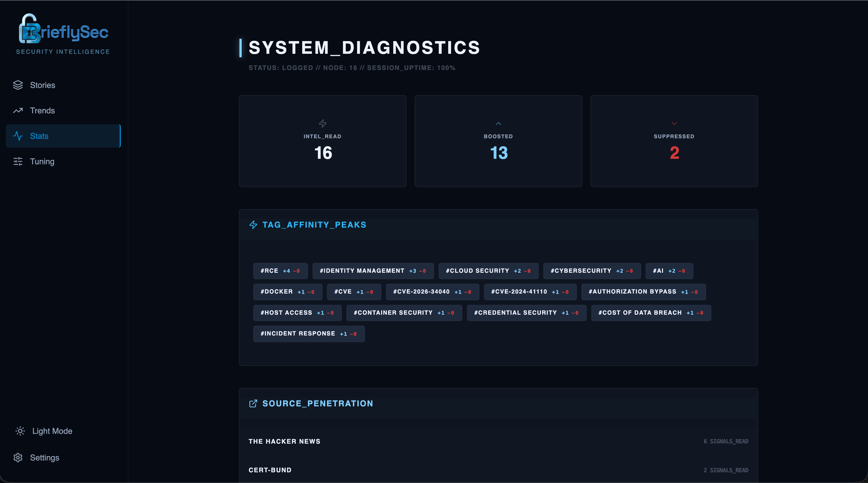Screen dimensions: 868x483
Task: Select the Trends graph icon
Action: pyautogui.click(x=18, y=110)
